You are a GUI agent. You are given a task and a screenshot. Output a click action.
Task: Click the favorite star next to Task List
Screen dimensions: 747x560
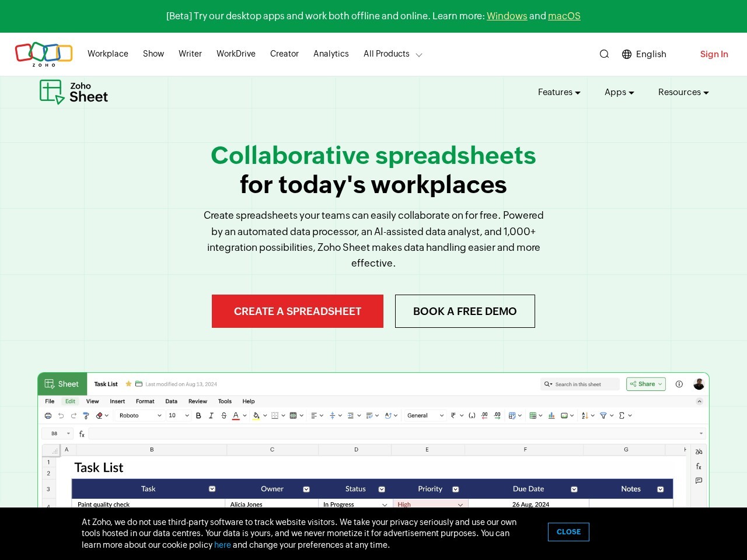pyautogui.click(x=128, y=384)
